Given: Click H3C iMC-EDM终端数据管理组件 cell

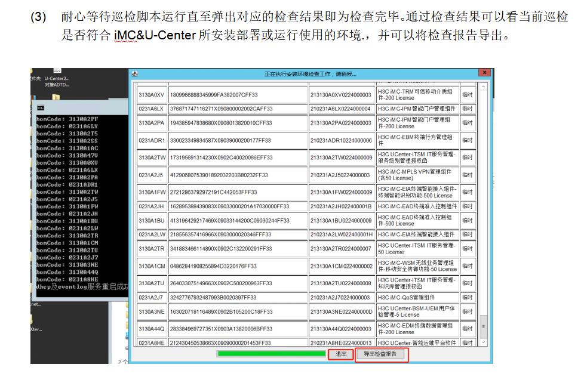Looking at the screenshot, I should 417,329.
